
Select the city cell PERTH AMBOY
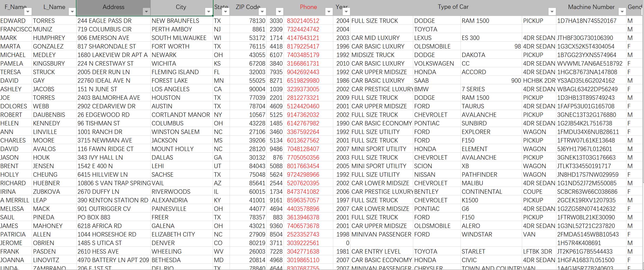(x=182, y=29)
